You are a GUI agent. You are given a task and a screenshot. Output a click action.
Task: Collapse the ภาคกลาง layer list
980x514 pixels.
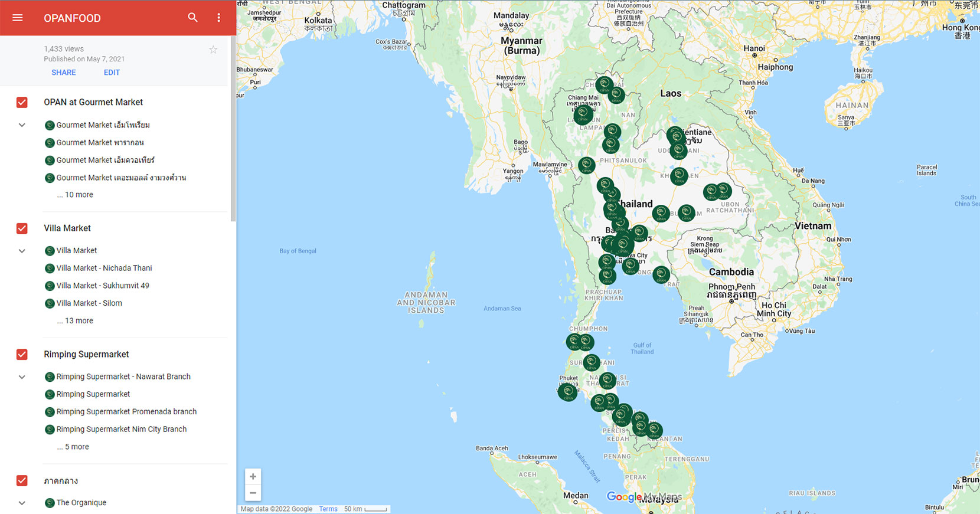(x=22, y=503)
